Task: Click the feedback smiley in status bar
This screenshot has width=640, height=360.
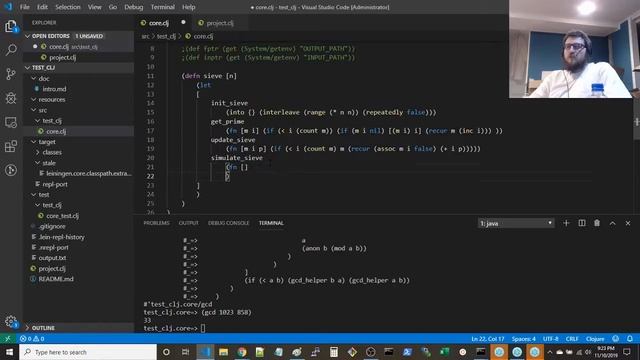Action: (x=616, y=339)
